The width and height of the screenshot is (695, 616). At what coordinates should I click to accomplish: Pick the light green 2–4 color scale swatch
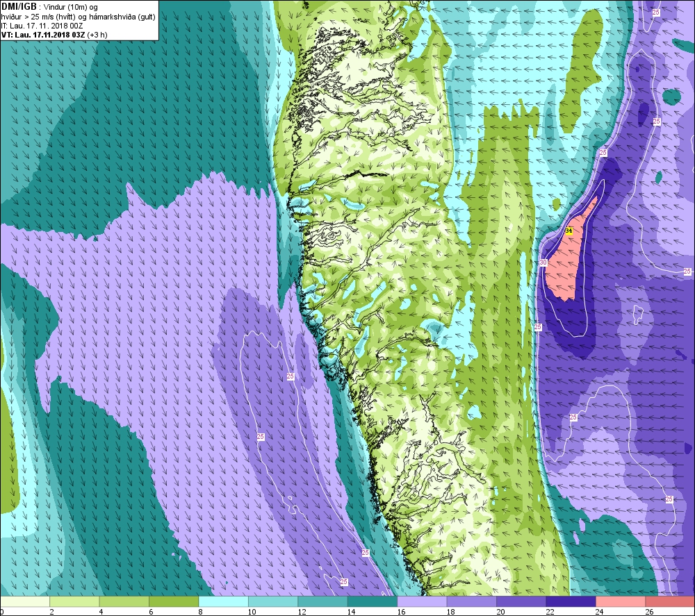(74, 601)
